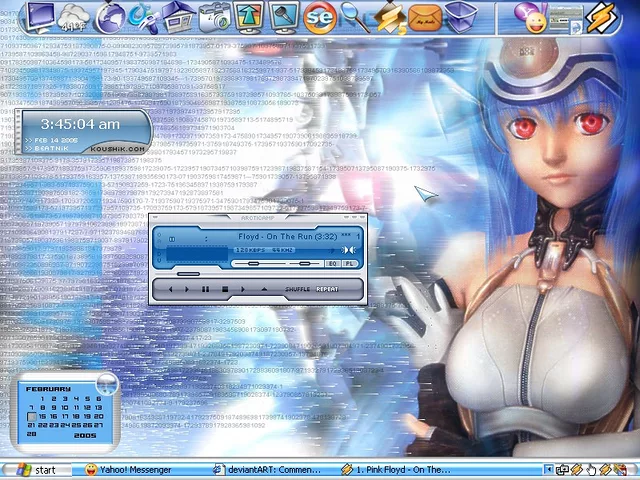Screen dimensions: 640x480
Task: Launch Winamp 5 from the dock
Action: 390,18
